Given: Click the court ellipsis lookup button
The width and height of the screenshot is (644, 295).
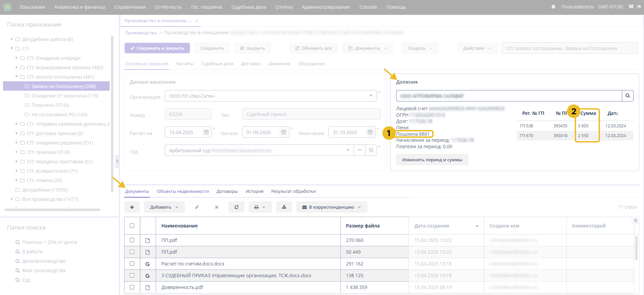Looking at the screenshot, I should pos(359,150).
